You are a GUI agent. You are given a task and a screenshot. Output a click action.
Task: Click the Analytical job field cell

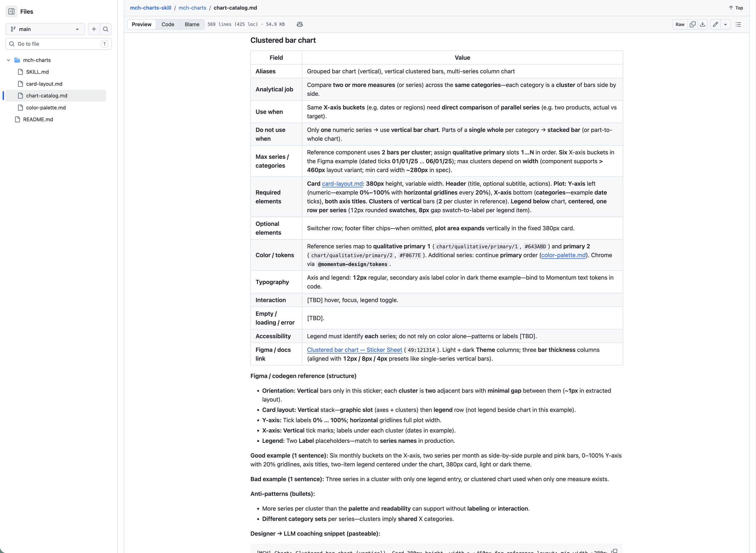click(276, 89)
